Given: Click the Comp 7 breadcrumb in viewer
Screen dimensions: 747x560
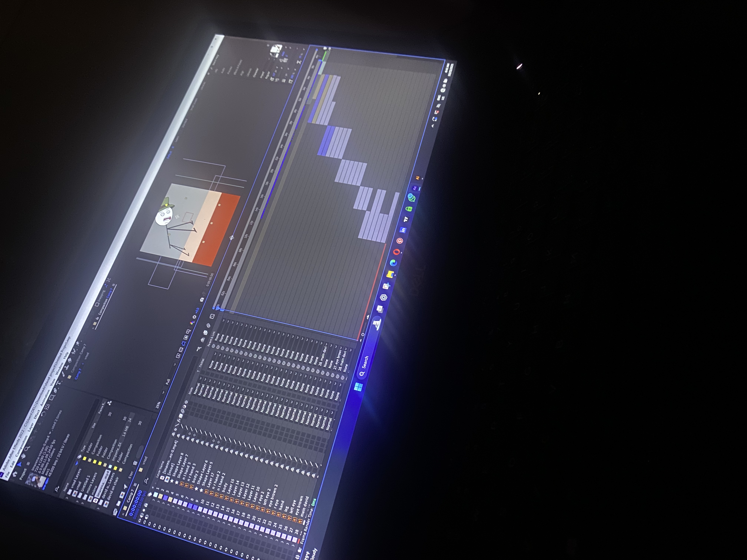Looking at the screenshot, I should [x=78, y=374].
